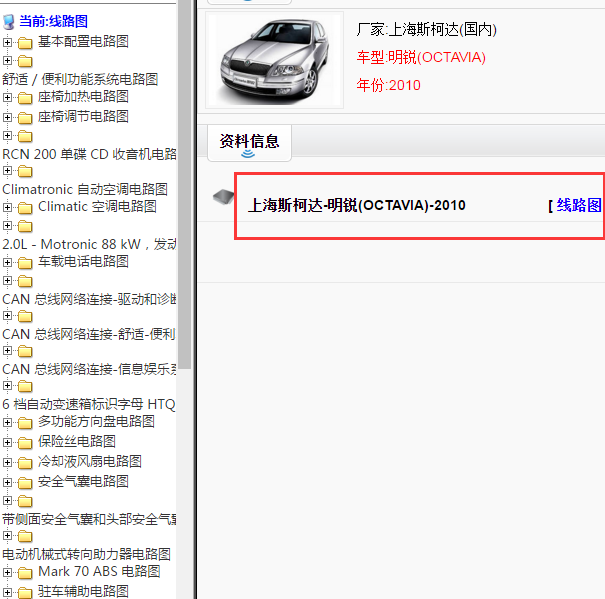Click folder icon beside 冷却液风扇电路图

25,463
